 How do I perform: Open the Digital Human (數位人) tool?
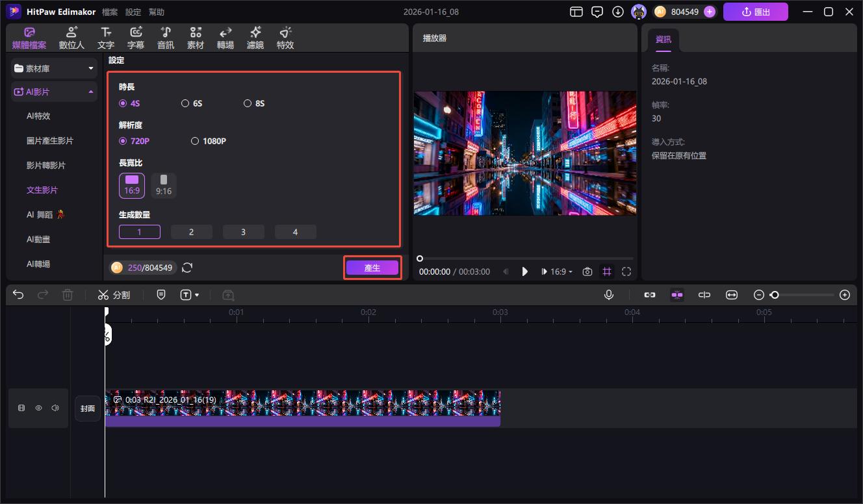tap(71, 38)
